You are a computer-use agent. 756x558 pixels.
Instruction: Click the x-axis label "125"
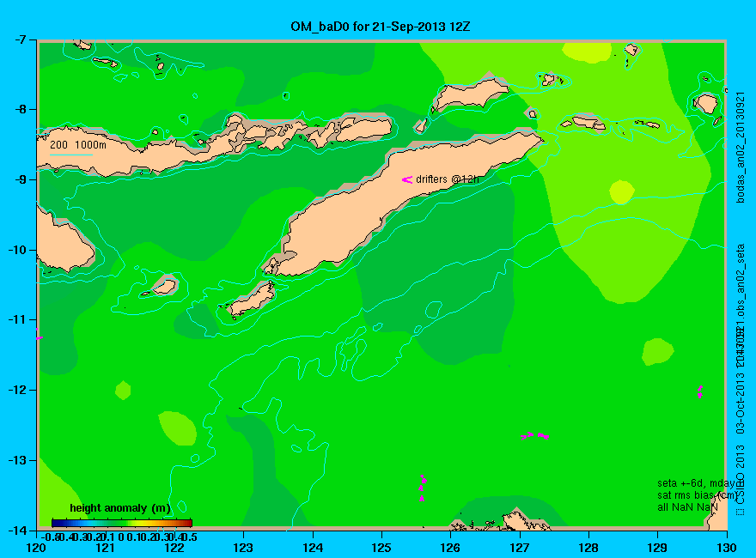pos(381,548)
